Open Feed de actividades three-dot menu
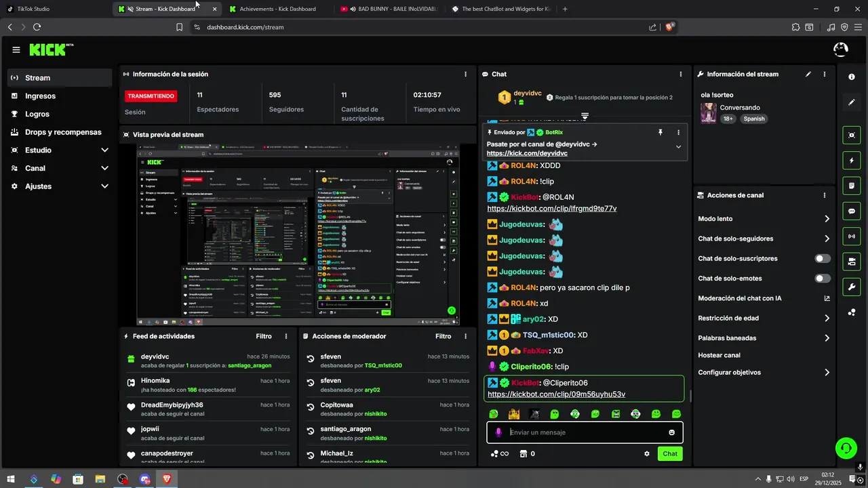Viewport: 868px width, 488px height. pos(286,336)
